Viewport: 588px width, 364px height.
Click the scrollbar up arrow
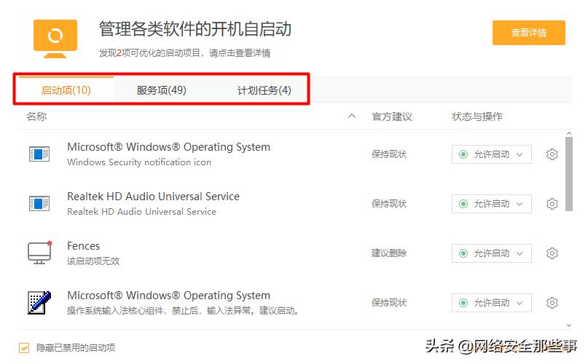pyautogui.click(x=569, y=133)
